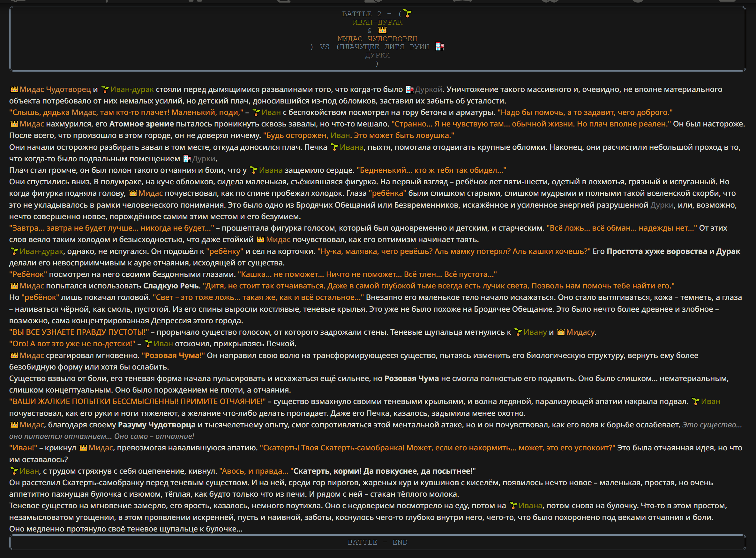Click white bold "Розовая Чума" before "не смогла"

(411, 378)
